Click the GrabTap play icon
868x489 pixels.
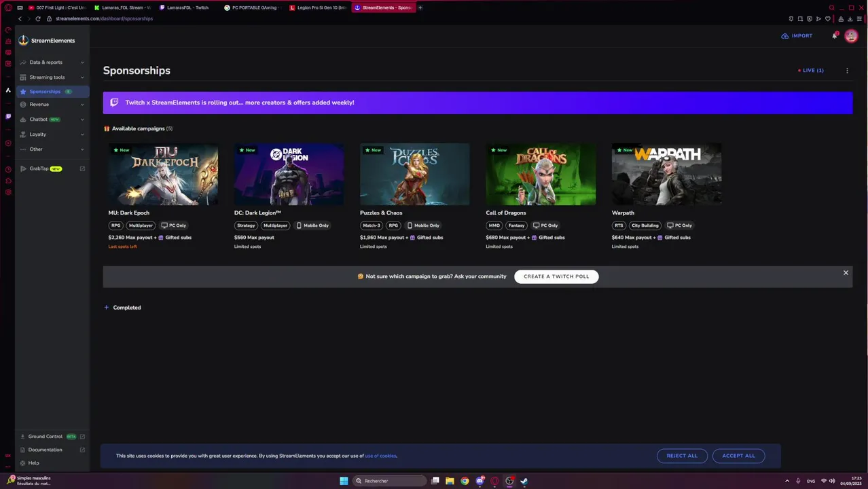pos(23,168)
